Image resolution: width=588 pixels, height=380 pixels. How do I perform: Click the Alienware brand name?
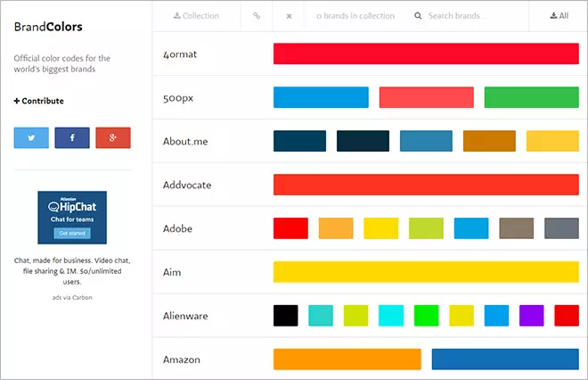pos(185,316)
